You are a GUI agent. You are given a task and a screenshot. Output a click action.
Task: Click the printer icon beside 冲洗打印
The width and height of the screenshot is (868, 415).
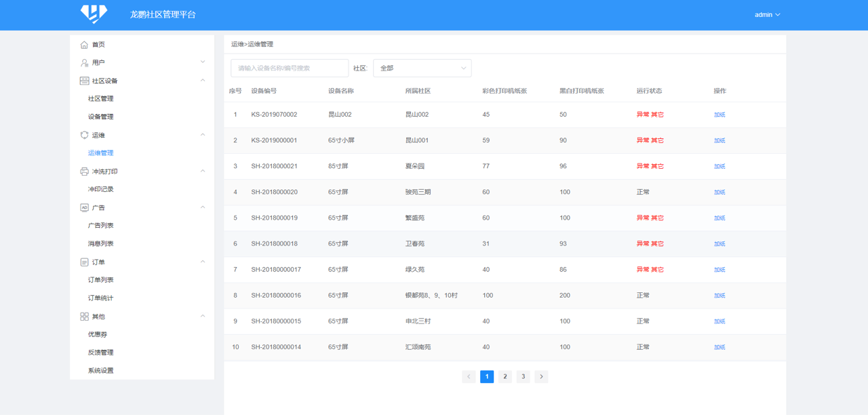coord(84,172)
